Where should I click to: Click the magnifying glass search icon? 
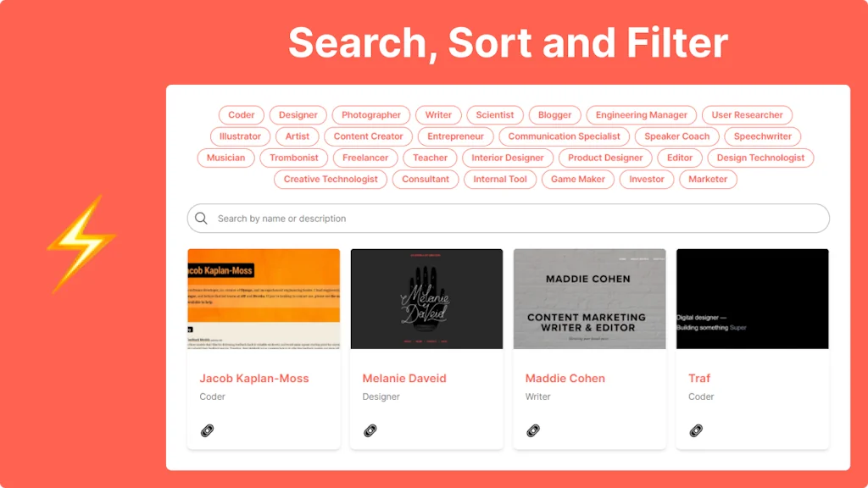pos(202,218)
